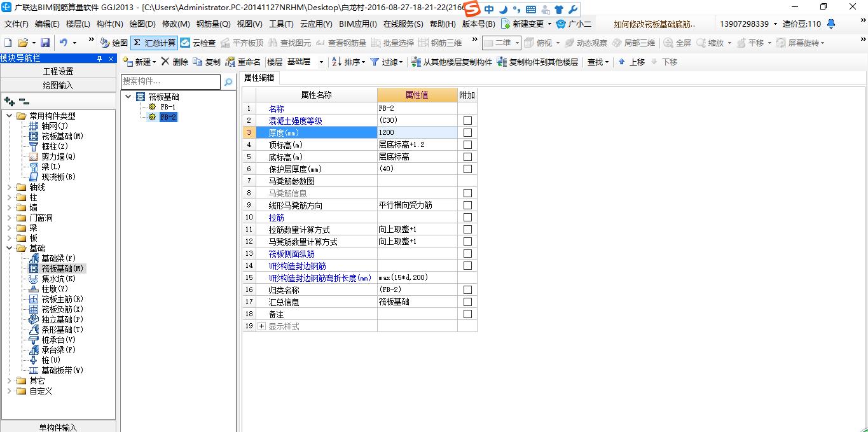Copy the component with 复制
868x432 pixels.
click(207, 62)
